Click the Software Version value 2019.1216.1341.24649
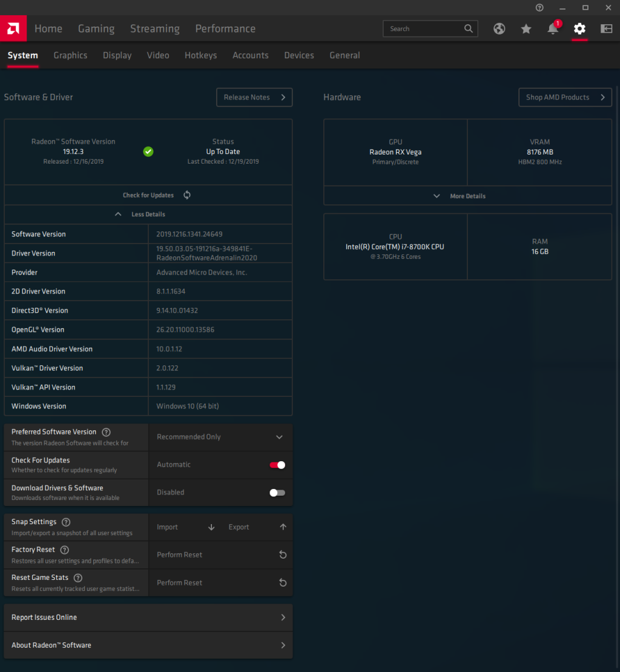Viewport: 620px width, 672px height. (190, 235)
